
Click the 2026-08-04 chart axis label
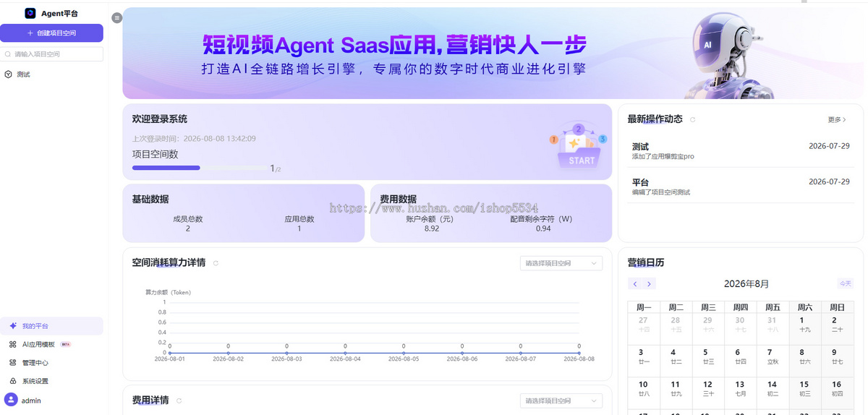[345, 359]
